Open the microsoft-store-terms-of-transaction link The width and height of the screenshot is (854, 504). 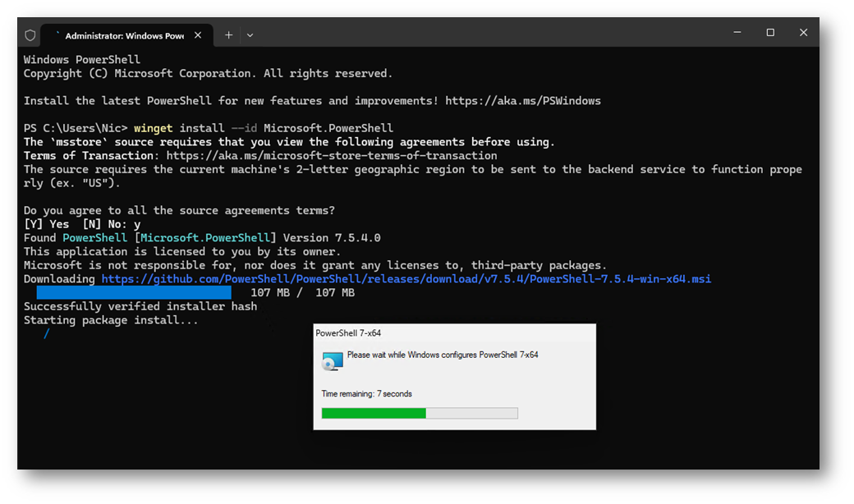(332, 156)
